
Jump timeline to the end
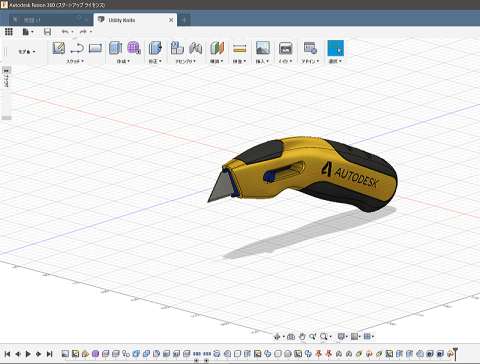click(x=49, y=354)
